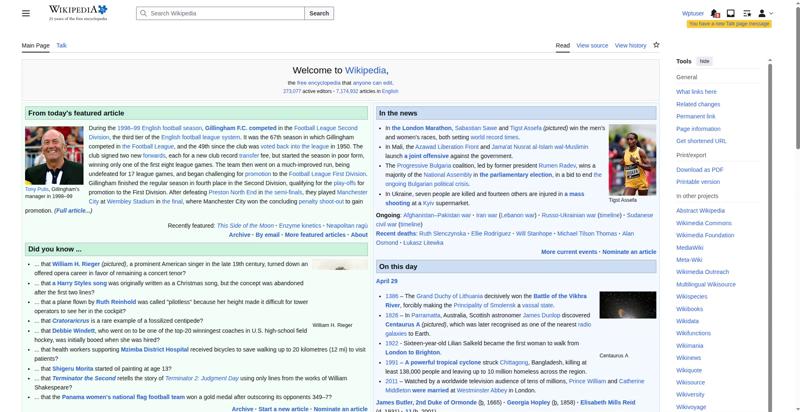Click the Download as PDF link

pyautogui.click(x=699, y=169)
